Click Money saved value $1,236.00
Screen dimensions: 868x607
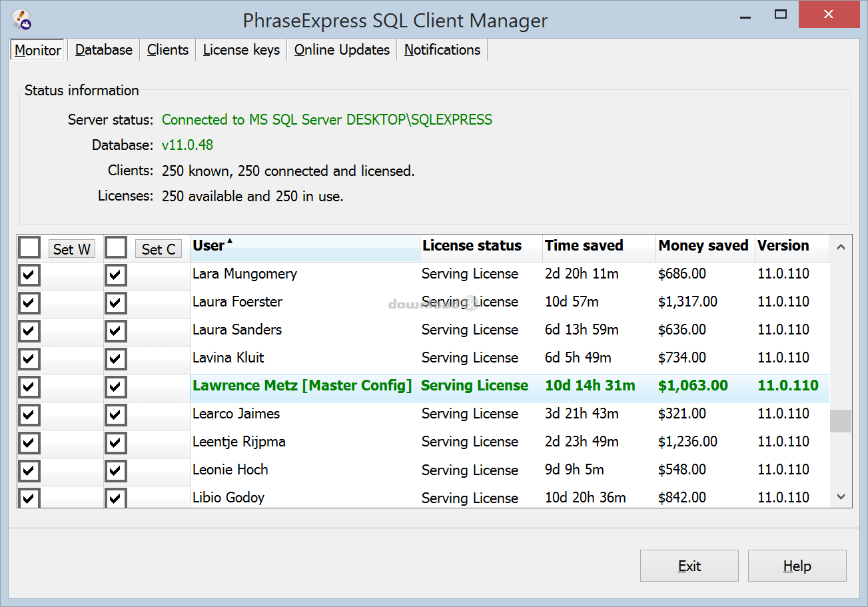click(688, 442)
